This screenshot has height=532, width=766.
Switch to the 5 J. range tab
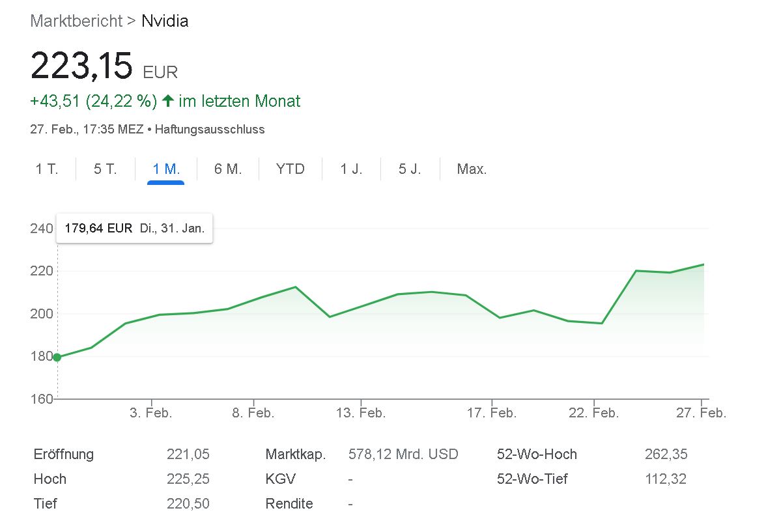pyautogui.click(x=410, y=169)
